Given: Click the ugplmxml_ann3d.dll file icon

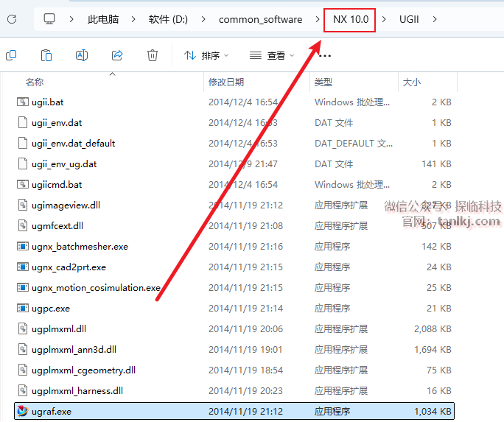Looking at the screenshot, I should [23, 349].
